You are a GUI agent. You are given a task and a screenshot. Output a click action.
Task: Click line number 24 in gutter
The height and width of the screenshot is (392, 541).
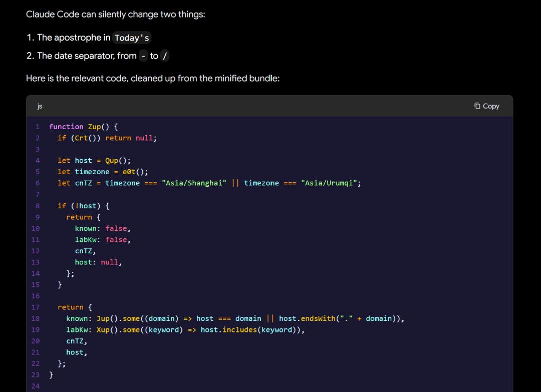click(x=36, y=386)
